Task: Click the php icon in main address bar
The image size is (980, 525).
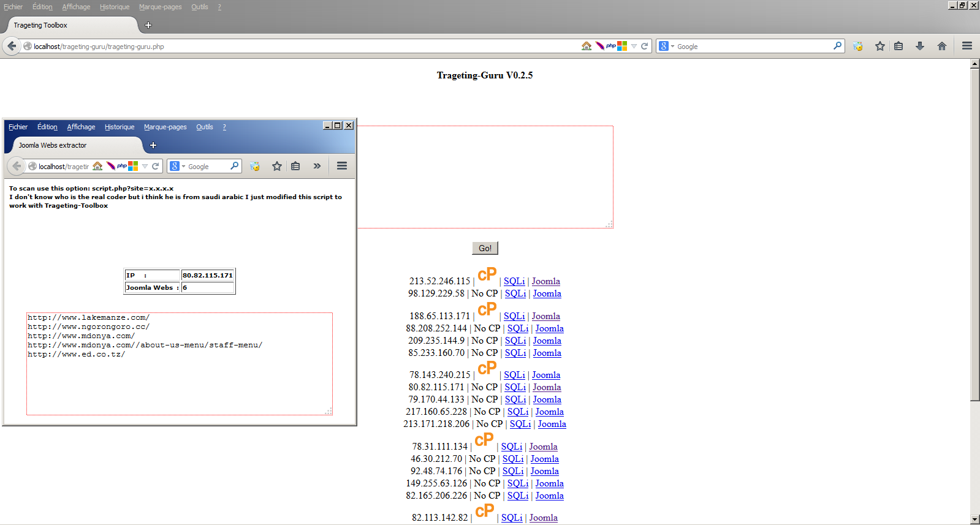Action: (611, 46)
